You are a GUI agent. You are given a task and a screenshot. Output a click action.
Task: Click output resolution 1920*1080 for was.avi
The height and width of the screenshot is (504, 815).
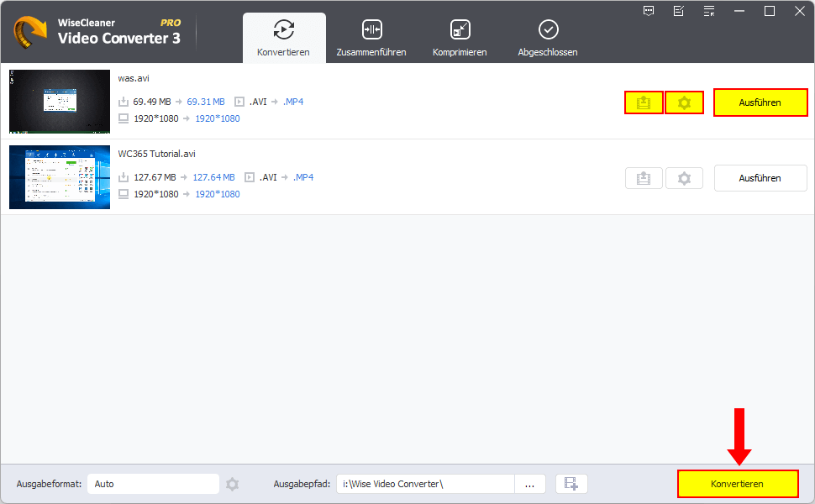coord(218,118)
